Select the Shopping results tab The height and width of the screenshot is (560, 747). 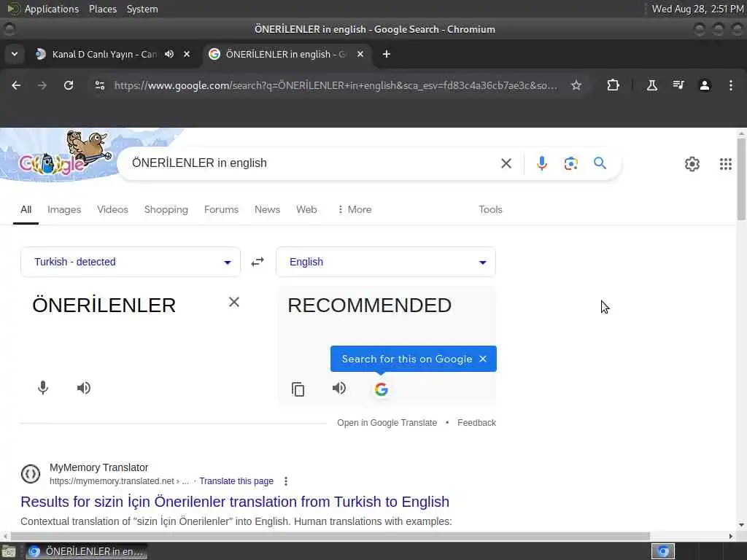(166, 209)
